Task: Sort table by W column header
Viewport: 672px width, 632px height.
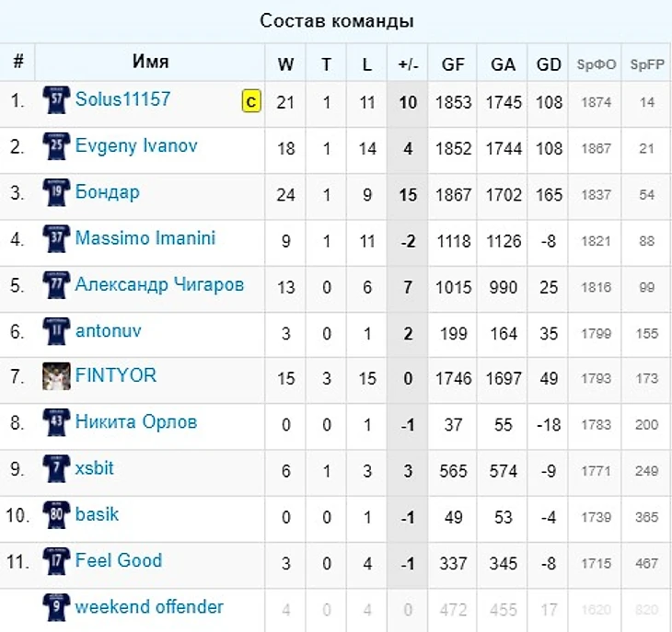Action: [285, 64]
